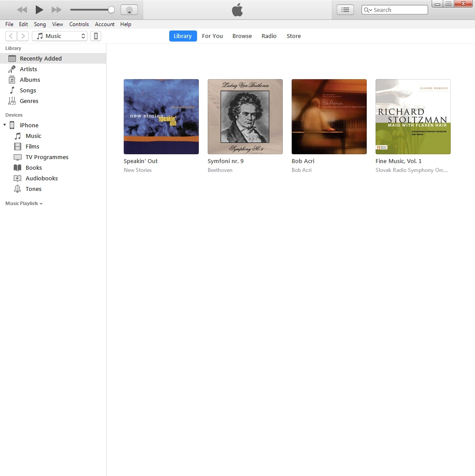
Task: Switch to the Browse tab
Action: click(242, 36)
